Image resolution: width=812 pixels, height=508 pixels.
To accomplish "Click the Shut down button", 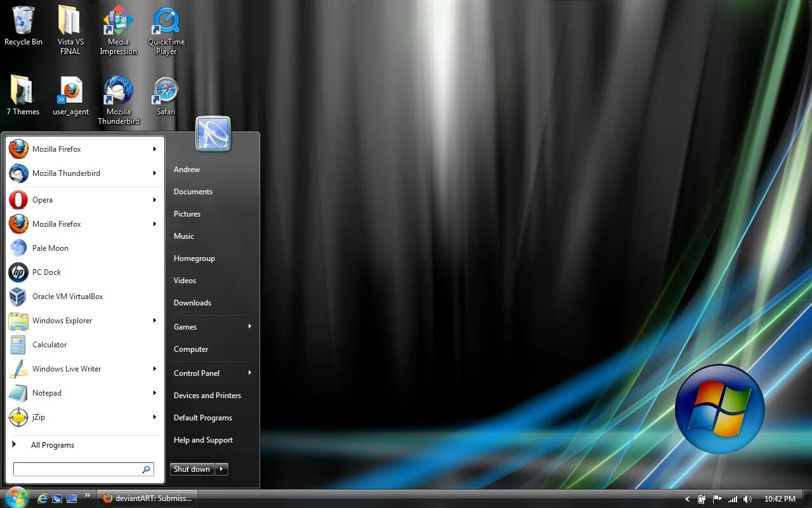I will click(192, 469).
